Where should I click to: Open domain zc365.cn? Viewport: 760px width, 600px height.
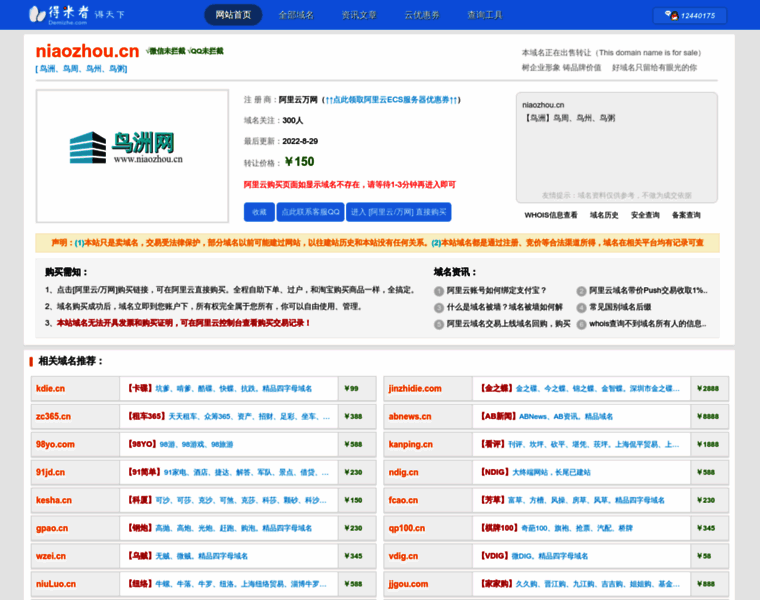pos(53,417)
